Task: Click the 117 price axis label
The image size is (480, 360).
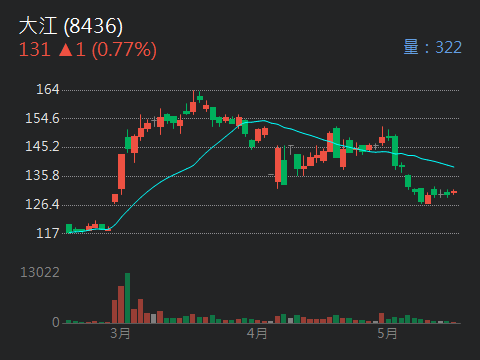Action: (48, 233)
